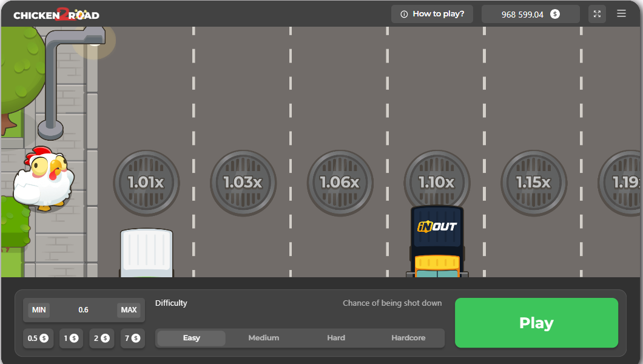Set bet to MAX
The height and width of the screenshot is (364, 643).
[x=129, y=310]
